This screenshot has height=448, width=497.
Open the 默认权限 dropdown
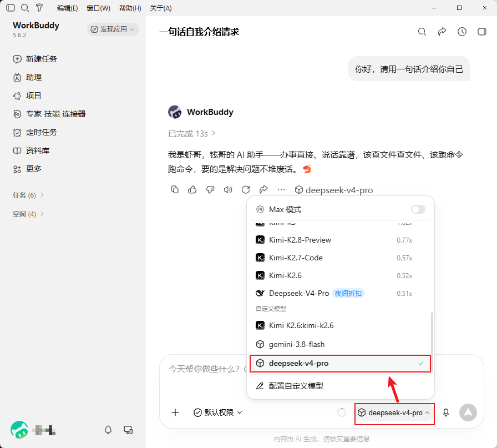[x=218, y=412]
